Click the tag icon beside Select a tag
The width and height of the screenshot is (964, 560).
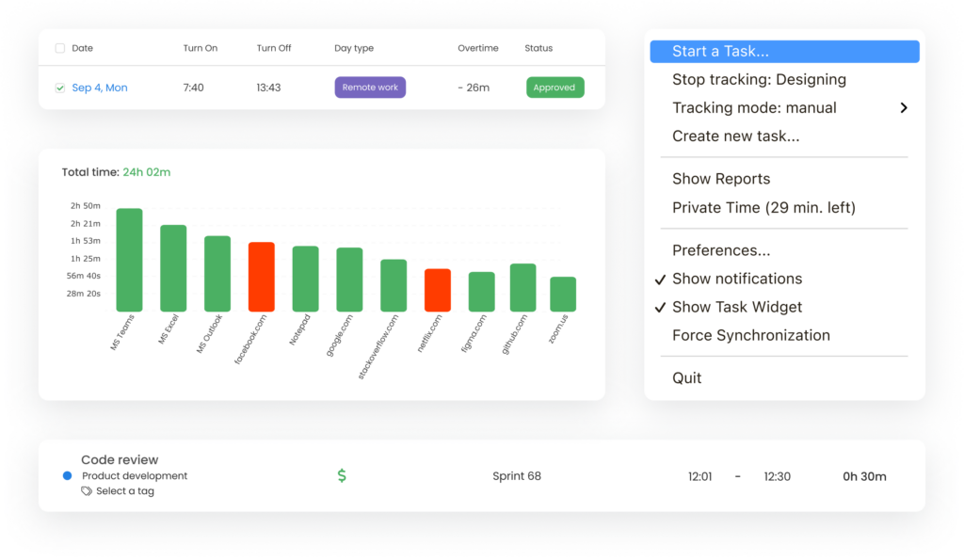(x=87, y=491)
